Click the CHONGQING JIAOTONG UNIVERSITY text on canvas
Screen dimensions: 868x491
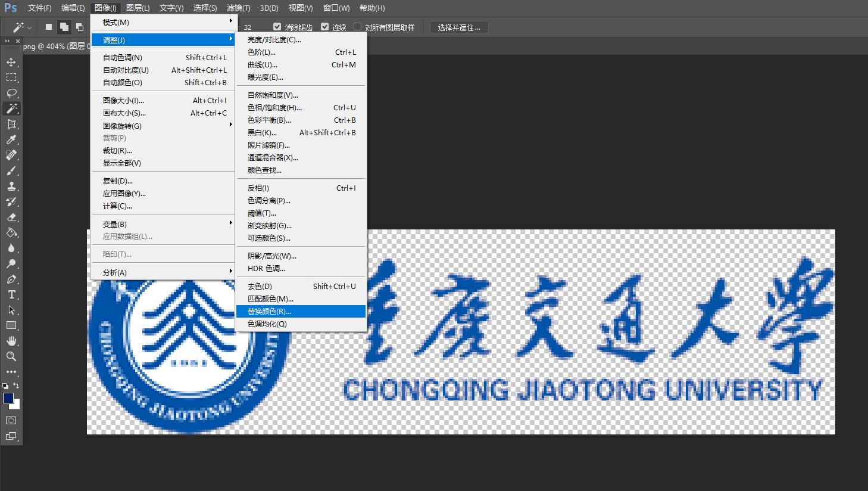(x=582, y=390)
